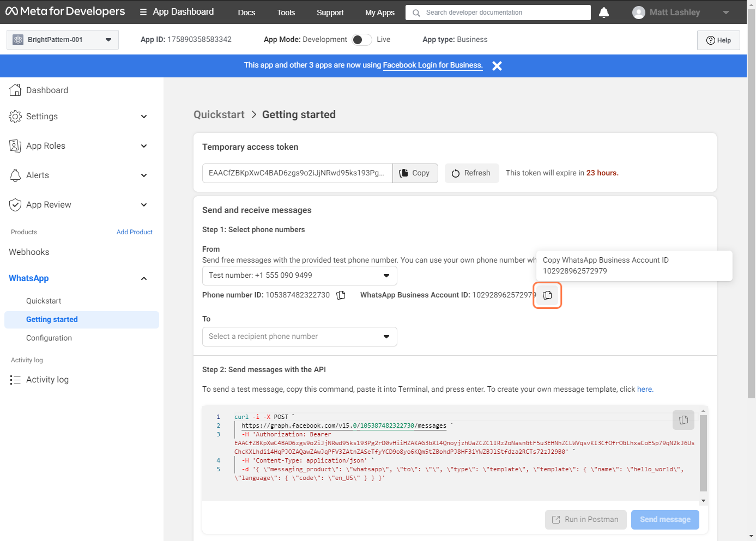Click Matt Lashley profile avatar
This screenshot has height=541, width=756.
(639, 12)
